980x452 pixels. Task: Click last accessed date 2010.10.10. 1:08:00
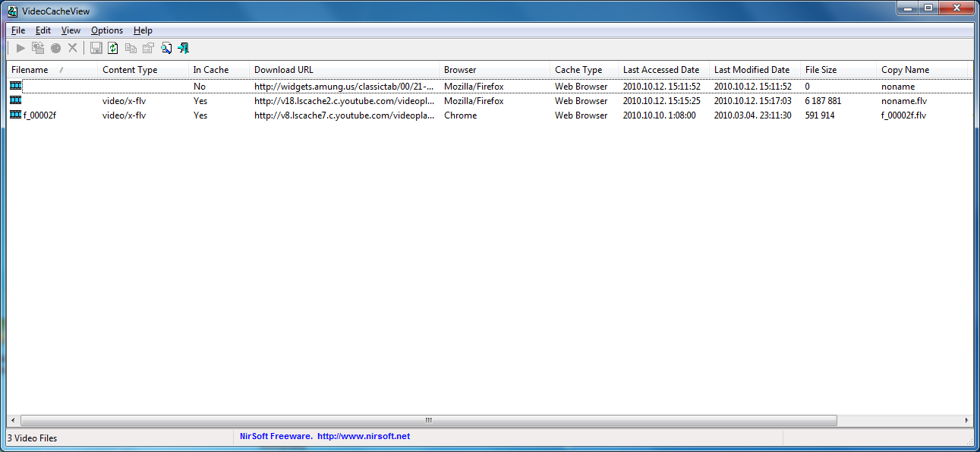coord(659,115)
